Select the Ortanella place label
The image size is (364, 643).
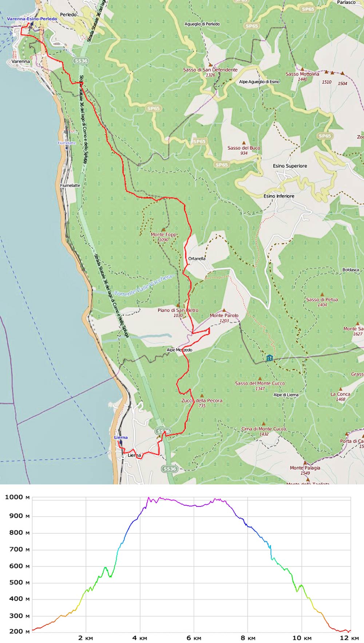(197, 258)
